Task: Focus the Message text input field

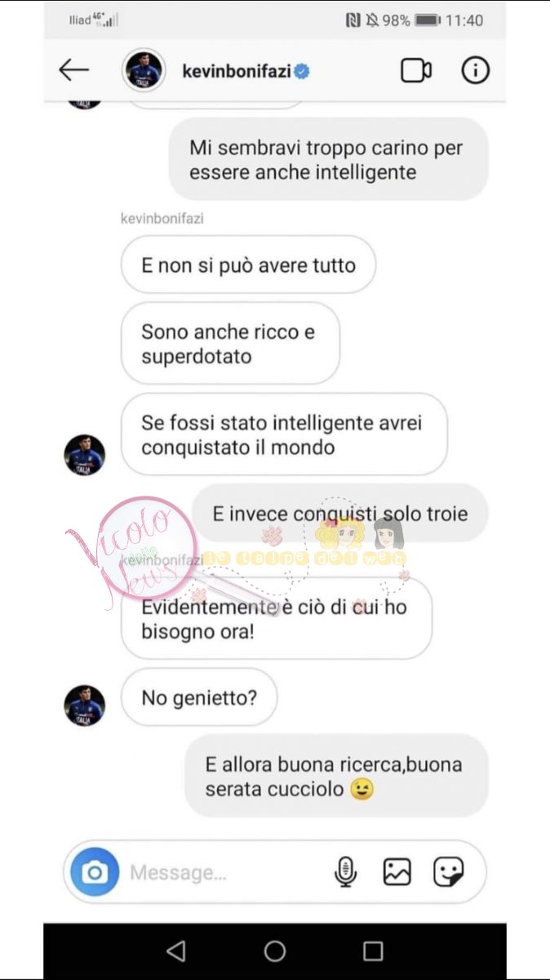Action: (x=228, y=873)
